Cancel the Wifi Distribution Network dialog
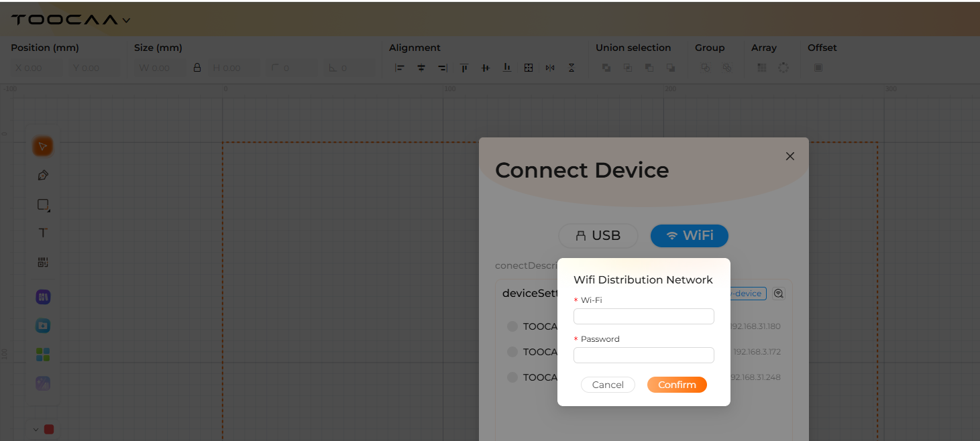Image resolution: width=980 pixels, height=441 pixels. (x=608, y=385)
